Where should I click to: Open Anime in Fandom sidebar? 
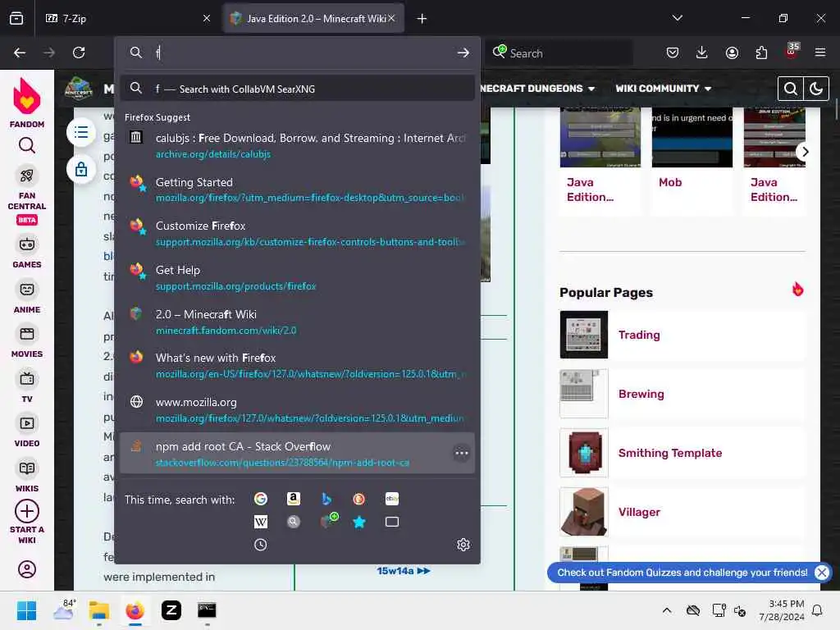[27, 297]
